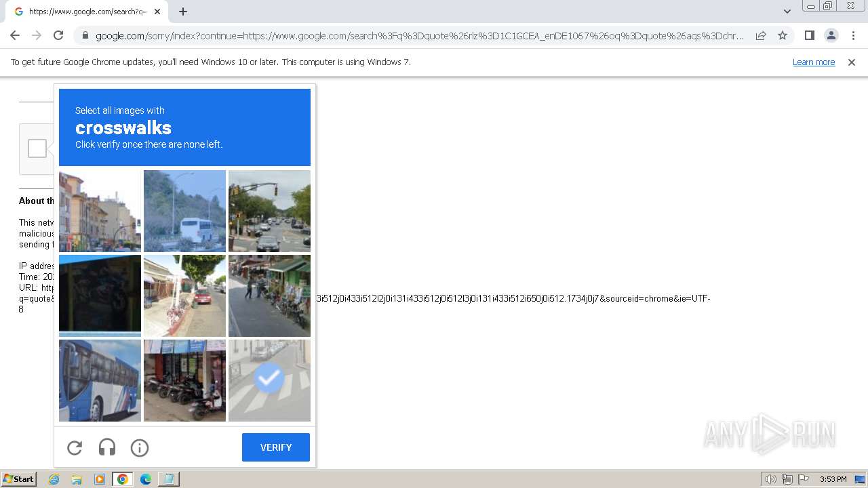Image resolution: width=868 pixels, height=488 pixels.
Task: Select the white bus on road tile
Action: 184,211
